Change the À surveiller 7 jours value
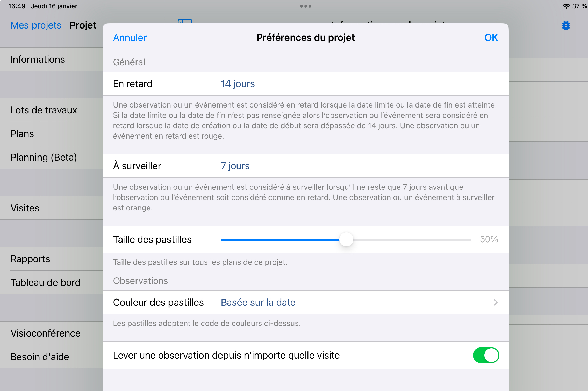The width and height of the screenshot is (588, 391). pos(235,166)
